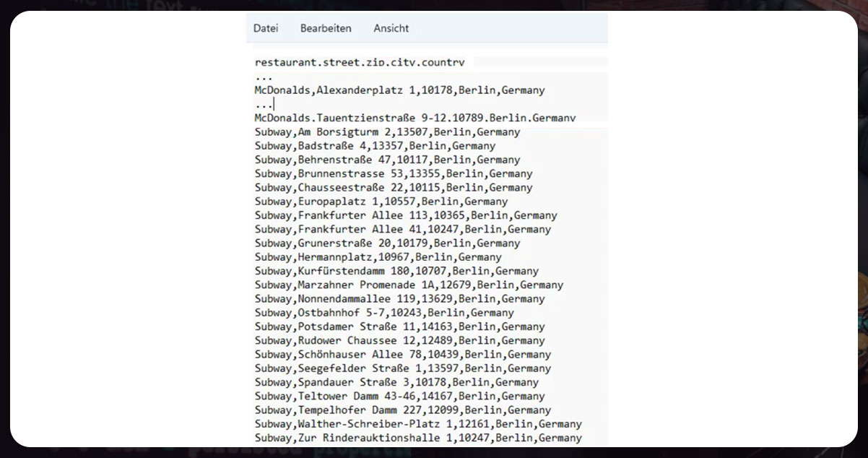Open the Ansicht menu

(391, 28)
